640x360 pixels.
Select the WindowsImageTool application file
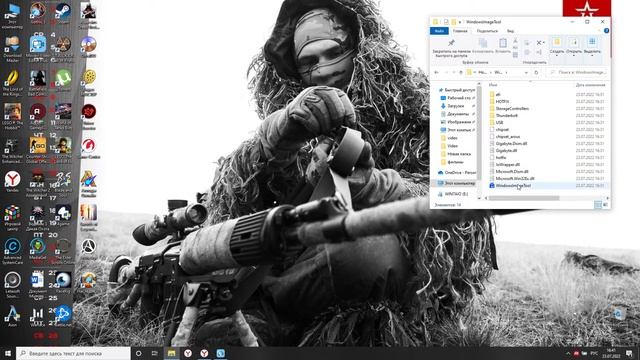coord(510,185)
